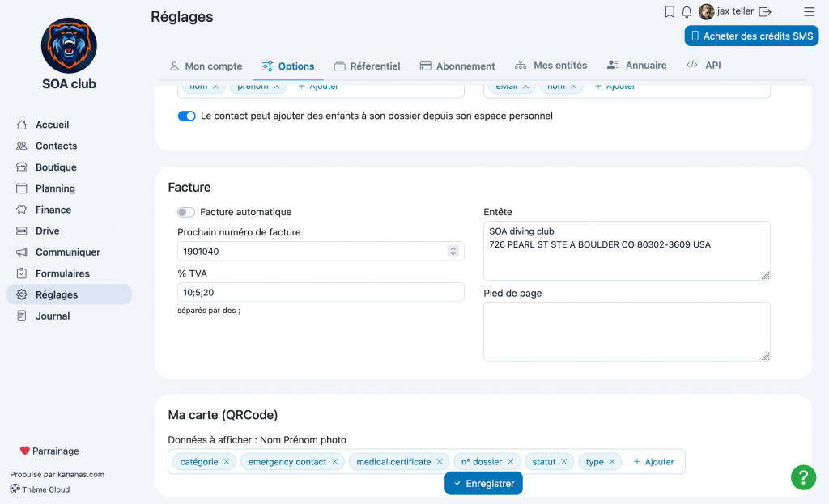This screenshot has height=504, width=829.
Task: Click the Thème Cloud palette icon
Action: tap(15, 489)
